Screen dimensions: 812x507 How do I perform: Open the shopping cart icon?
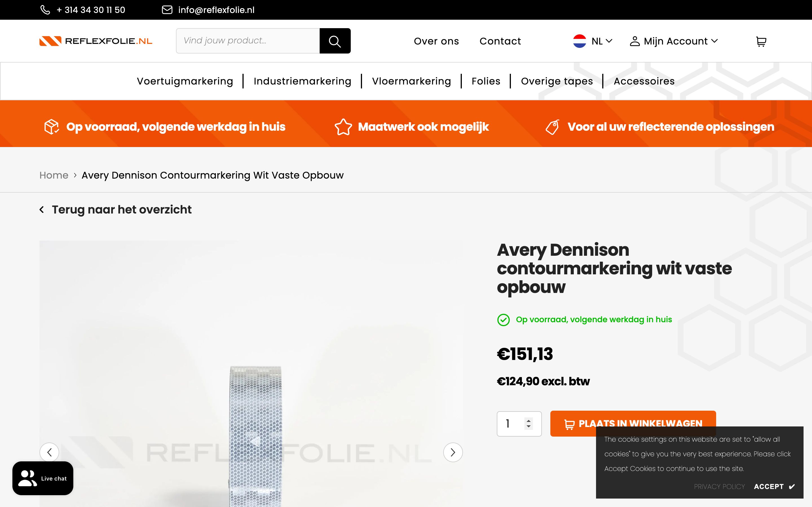pyautogui.click(x=761, y=41)
